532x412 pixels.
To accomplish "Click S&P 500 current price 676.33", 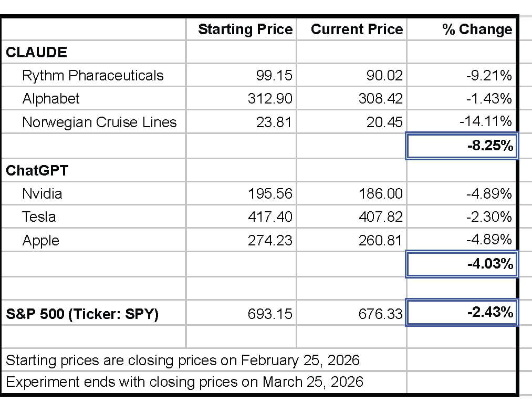I will 379,314.
